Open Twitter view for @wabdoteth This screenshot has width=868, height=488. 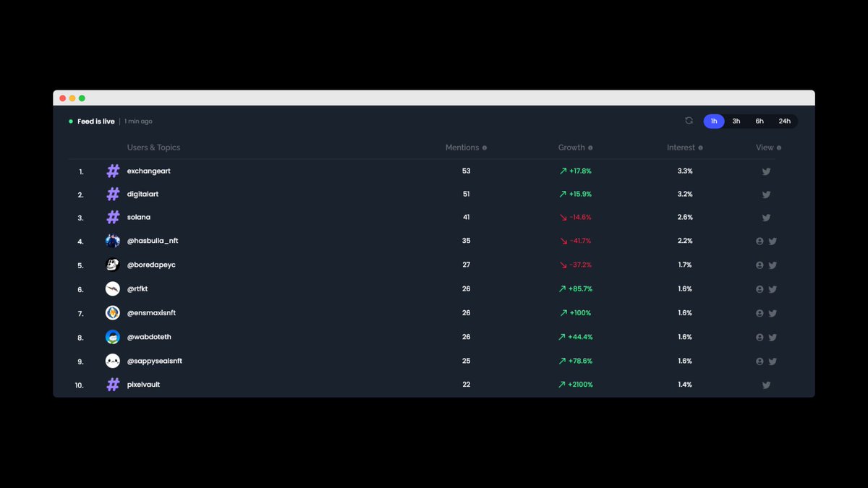click(773, 337)
